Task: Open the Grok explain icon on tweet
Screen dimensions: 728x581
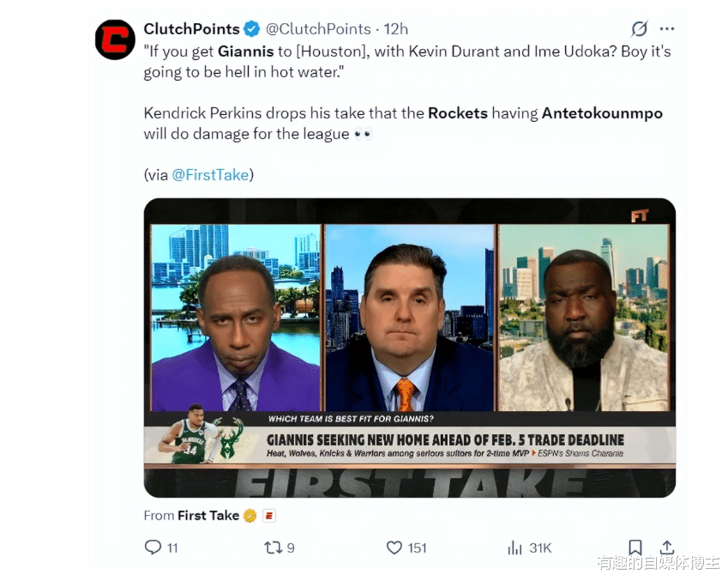Action: [639, 29]
